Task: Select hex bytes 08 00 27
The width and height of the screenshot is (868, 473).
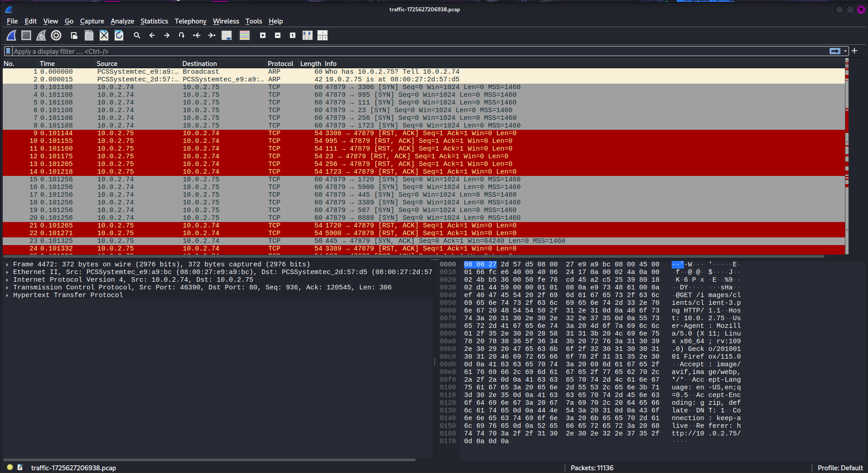Action: click(x=480, y=265)
